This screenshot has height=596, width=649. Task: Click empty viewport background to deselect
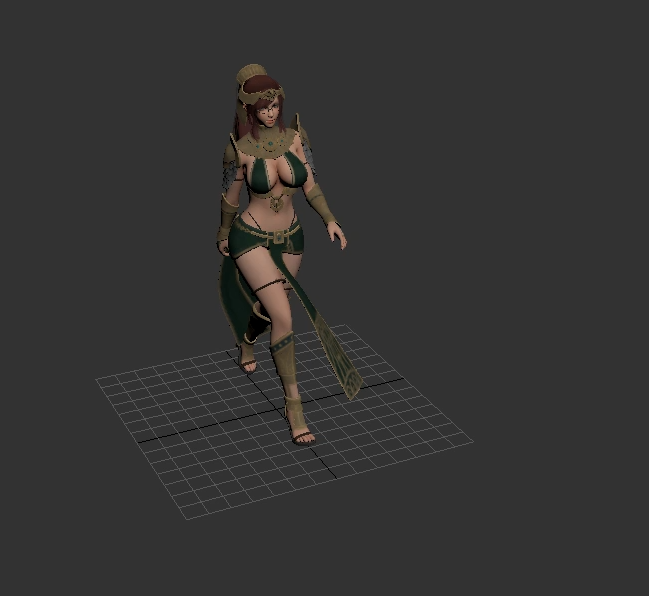[520, 150]
